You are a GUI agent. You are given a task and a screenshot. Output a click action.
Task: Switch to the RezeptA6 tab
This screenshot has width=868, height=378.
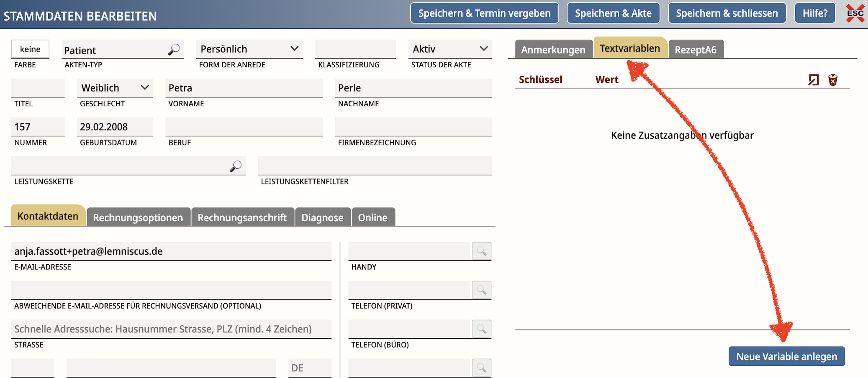696,49
